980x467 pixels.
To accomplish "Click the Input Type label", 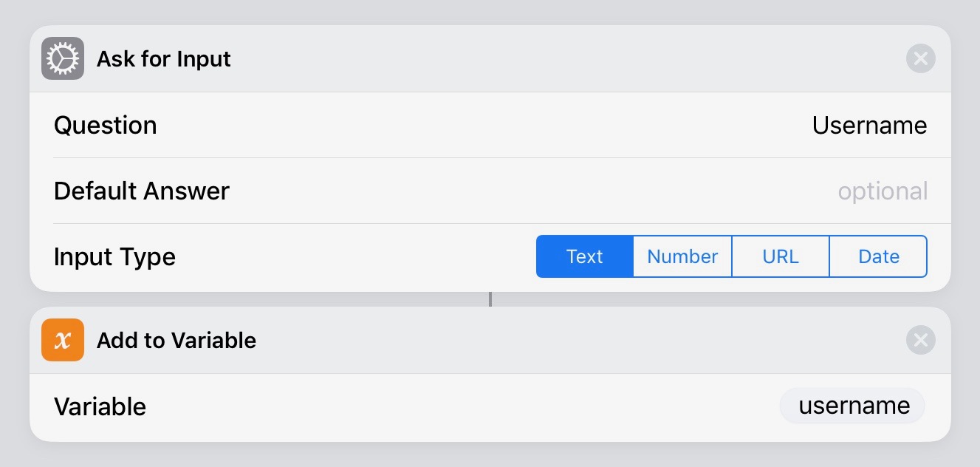I will pos(114,257).
